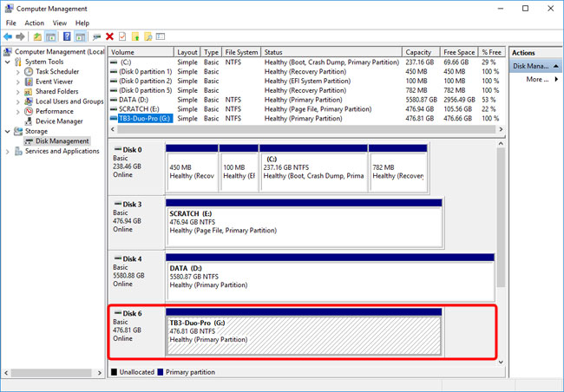The image size is (564, 392).
Task: Select Event Viewer in the tree
Action: tap(54, 82)
